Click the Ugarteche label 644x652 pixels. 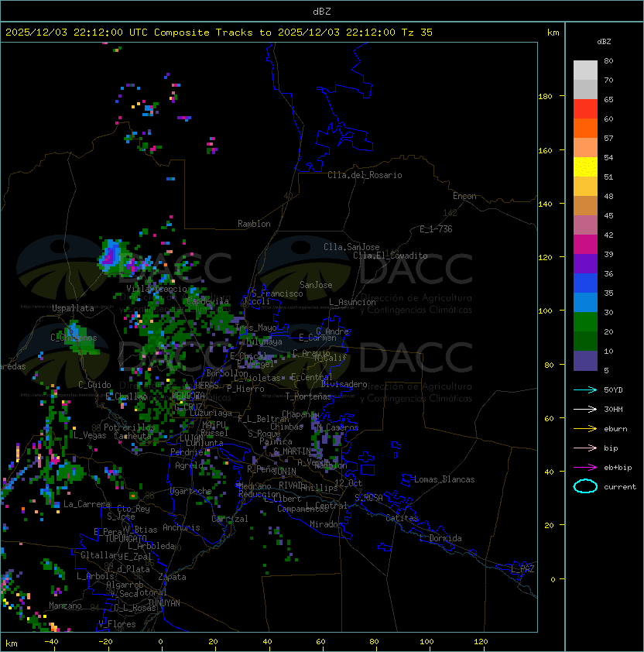click(191, 491)
